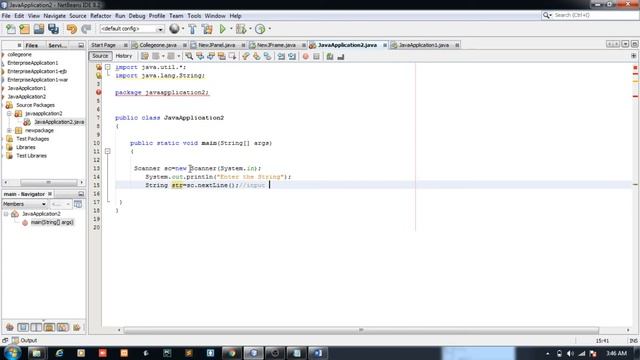Click the Debug Project icon
This screenshot has width=640, height=360.
(x=241, y=29)
